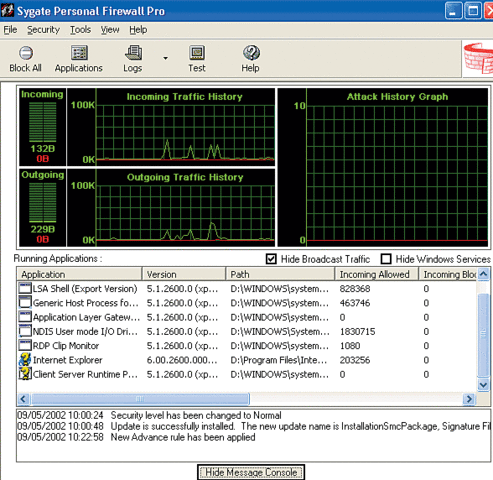Uncheck Hide Broadcast Traffic checkbox
This screenshot has height=480, width=493.
pos(271,259)
